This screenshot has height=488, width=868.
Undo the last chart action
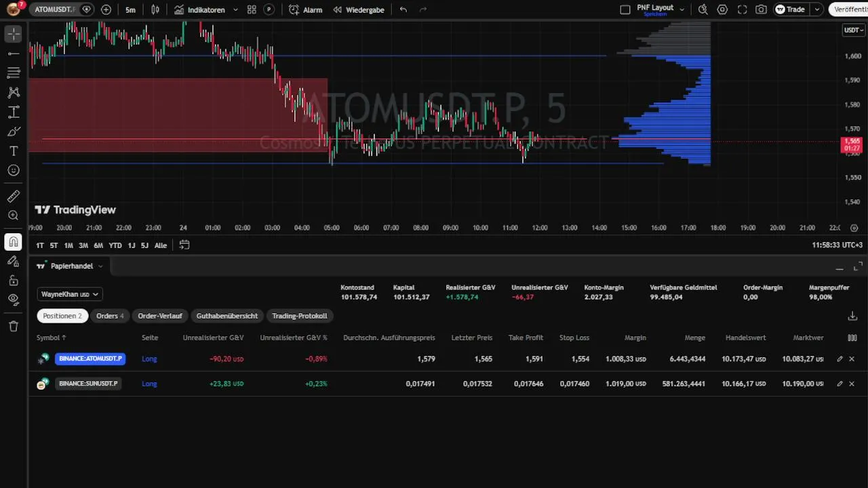click(403, 9)
